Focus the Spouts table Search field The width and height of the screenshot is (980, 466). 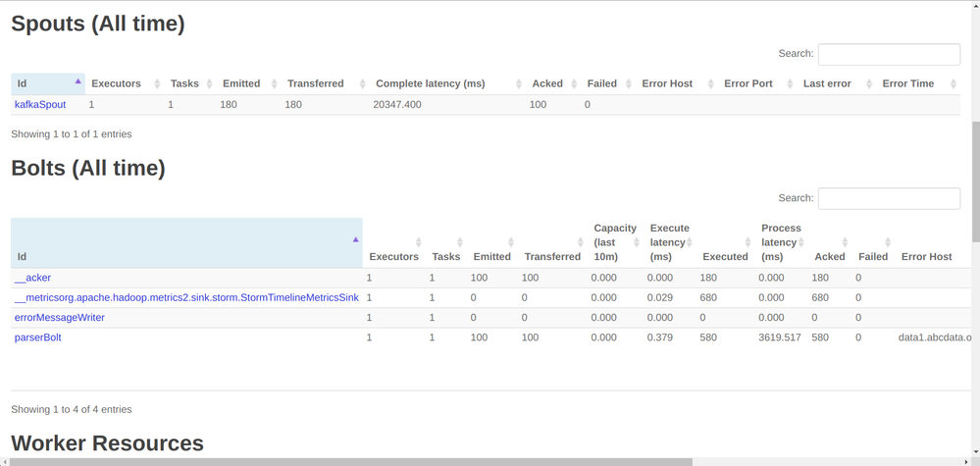tap(889, 54)
